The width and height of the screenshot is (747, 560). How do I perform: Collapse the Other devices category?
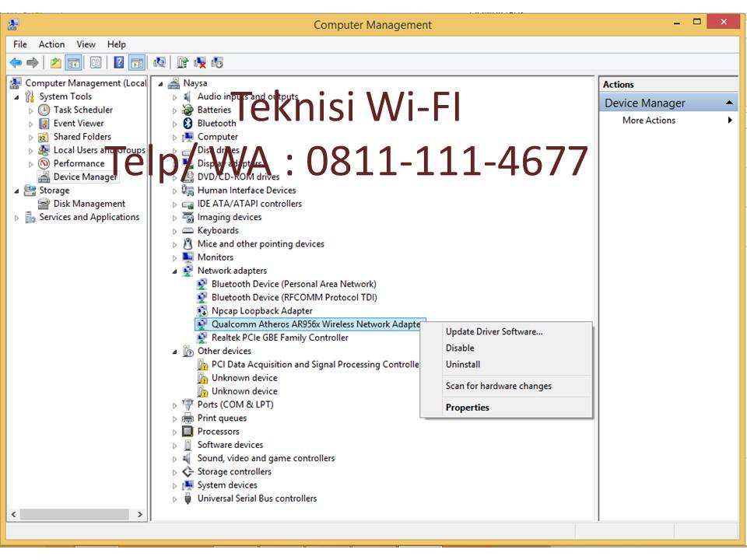coord(173,351)
